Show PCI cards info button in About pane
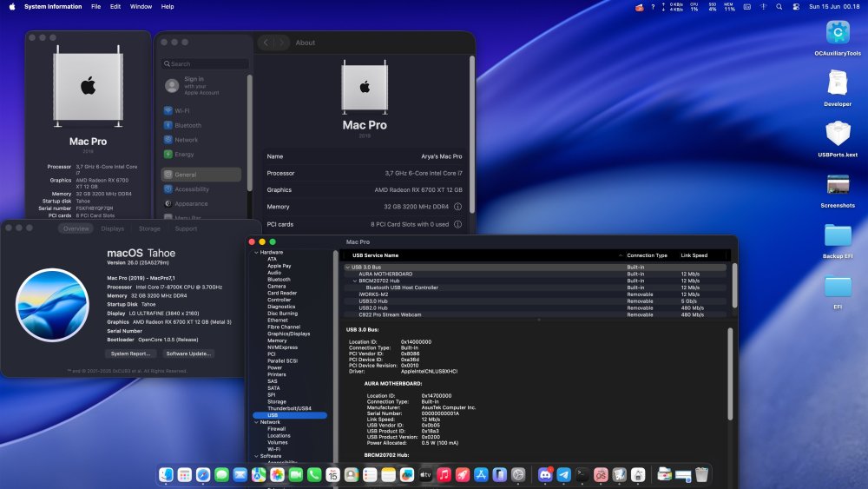This screenshot has width=868, height=489. click(x=457, y=224)
